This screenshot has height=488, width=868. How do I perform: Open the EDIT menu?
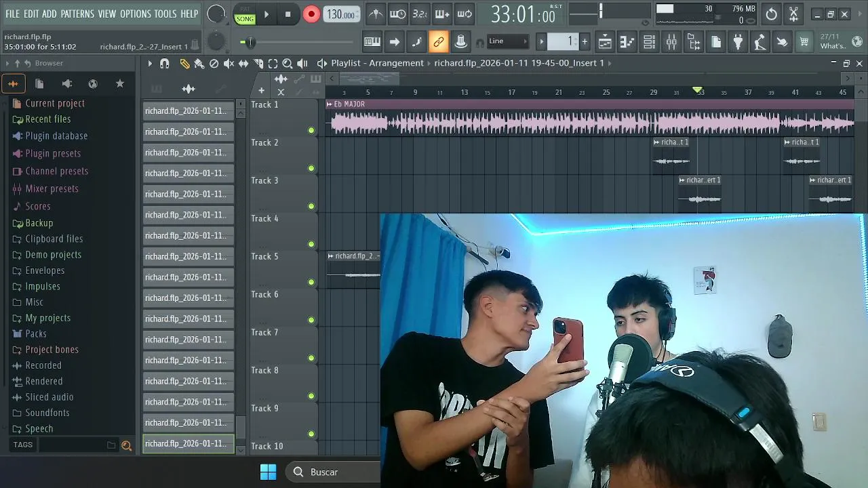[31, 14]
